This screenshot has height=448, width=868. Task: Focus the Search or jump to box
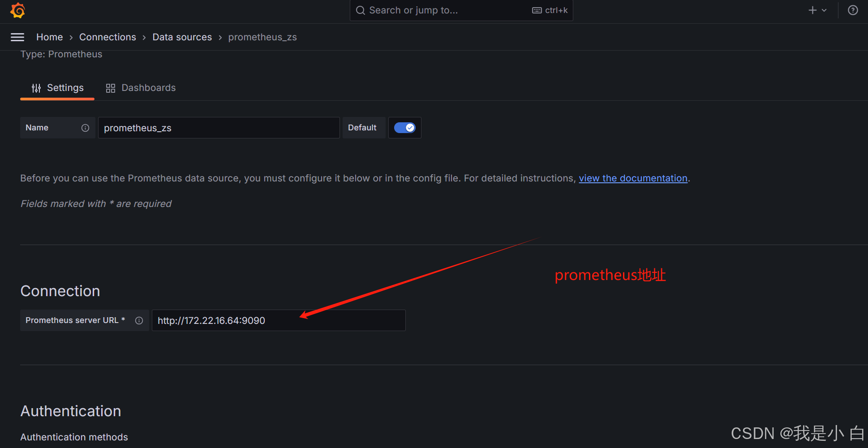pyautogui.click(x=461, y=10)
